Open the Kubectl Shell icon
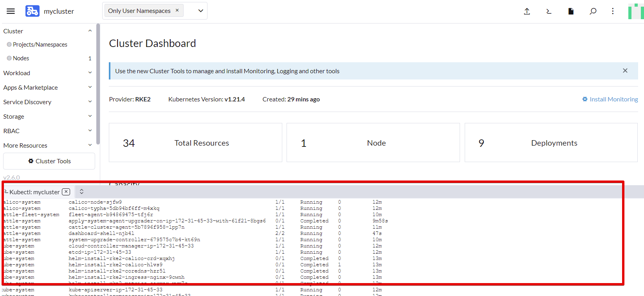 549,11
